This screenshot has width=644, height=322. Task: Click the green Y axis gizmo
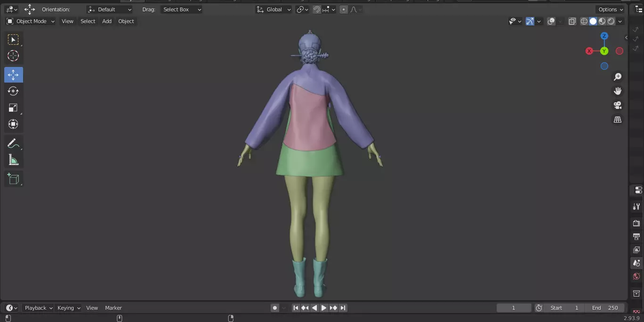coord(604,51)
